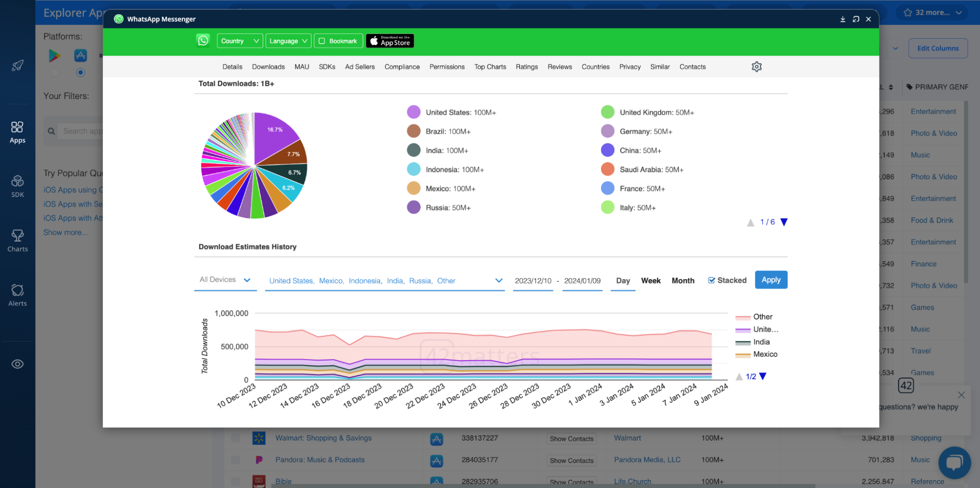Open the settings gear in app tabs row
This screenshot has height=488, width=980.
pyautogui.click(x=756, y=67)
